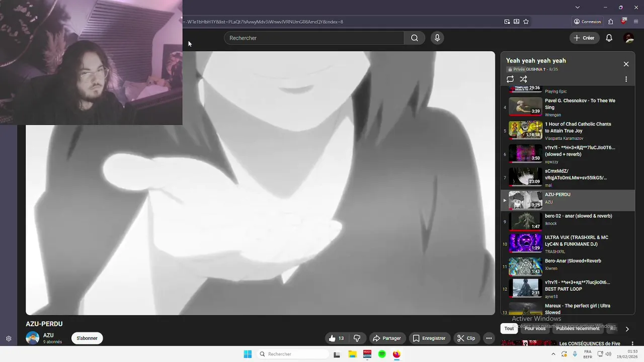This screenshot has height=362, width=644.
Task: Focus the Windows taskbar Rechercher box
Action: (292, 354)
